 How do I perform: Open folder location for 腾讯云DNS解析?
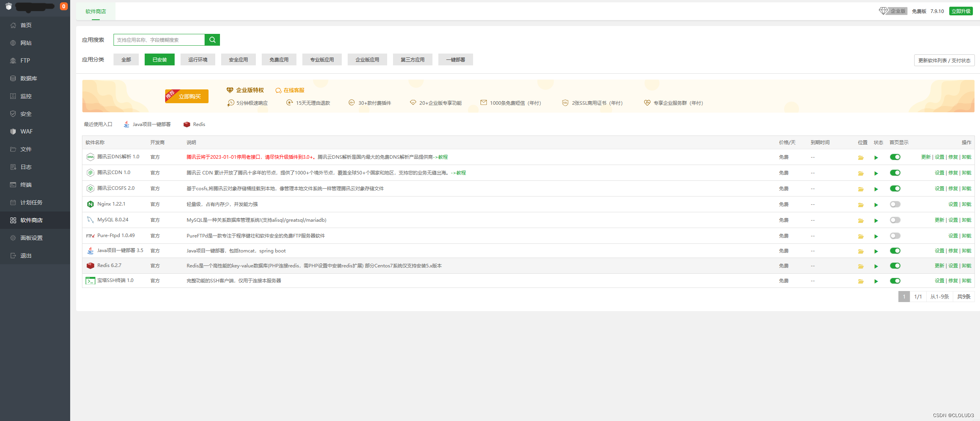(x=861, y=158)
